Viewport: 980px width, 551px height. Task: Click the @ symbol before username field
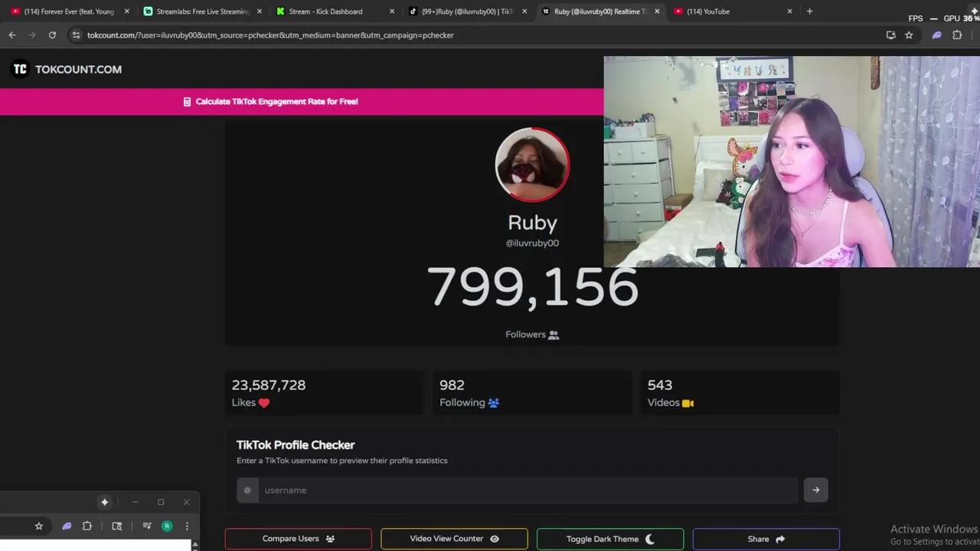[247, 490]
